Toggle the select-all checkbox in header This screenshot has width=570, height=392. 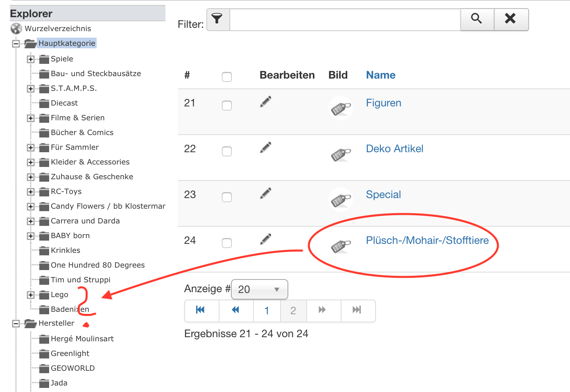(227, 77)
